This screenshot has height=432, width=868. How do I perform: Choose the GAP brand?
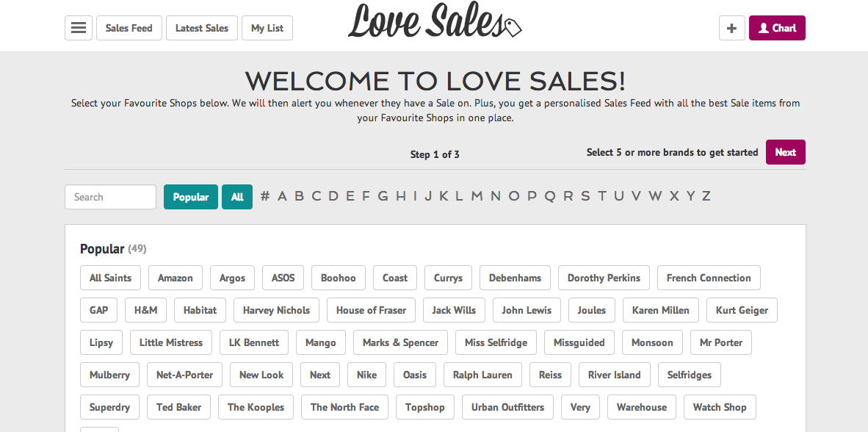[98, 310]
